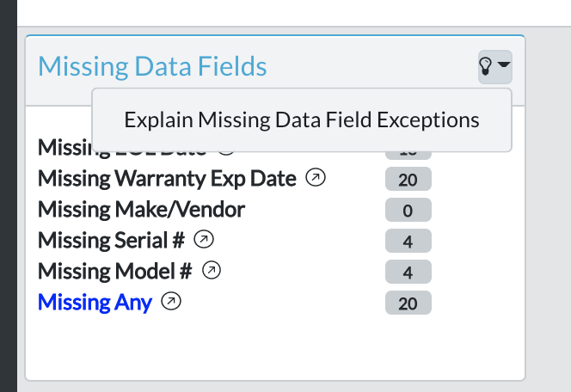Click partially hidden count badge above Warranty badge
This screenshot has width=571, height=392.
[408, 155]
